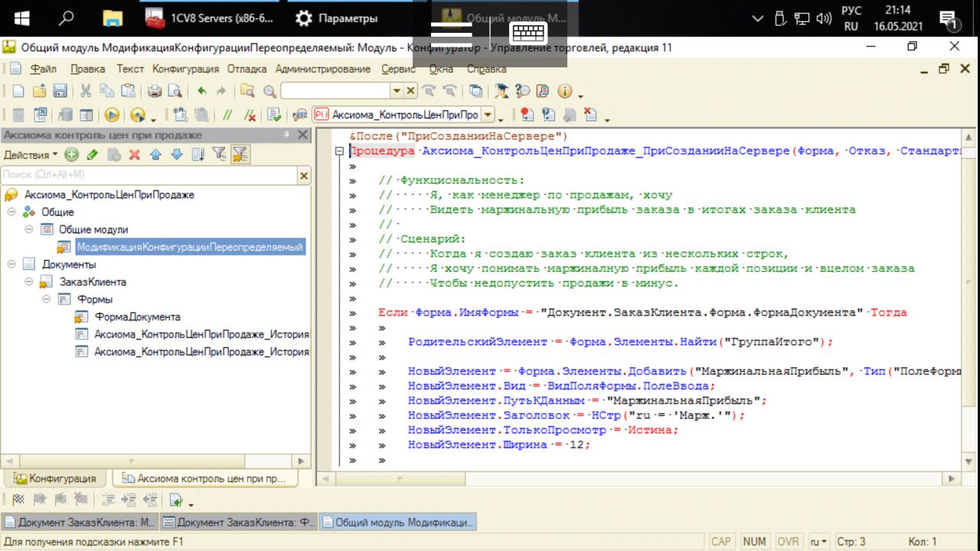
Task: Open print preview icon
Action: point(175,91)
